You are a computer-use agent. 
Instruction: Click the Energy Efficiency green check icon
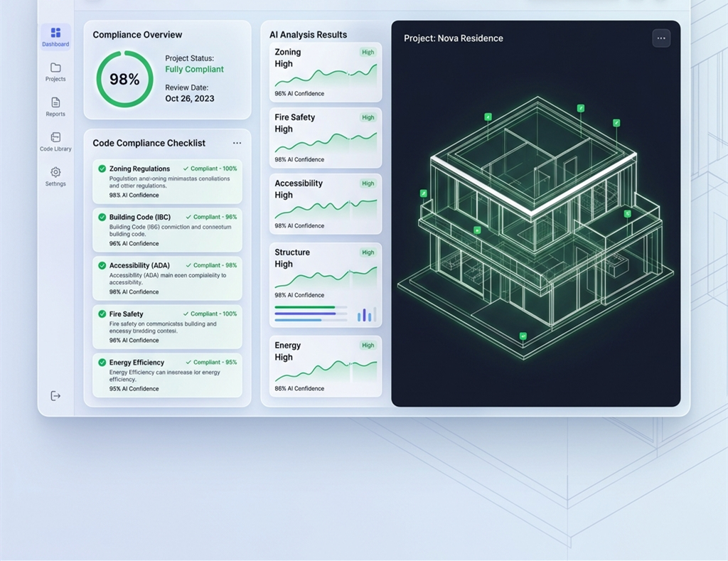tap(102, 362)
